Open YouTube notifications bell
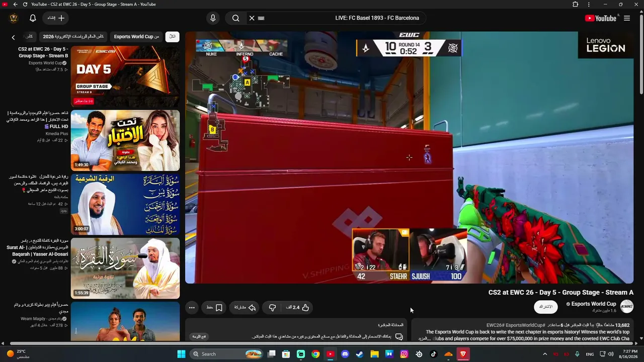This screenshot has width=644, height=362. pyautogui.click(x=33, y=18)
